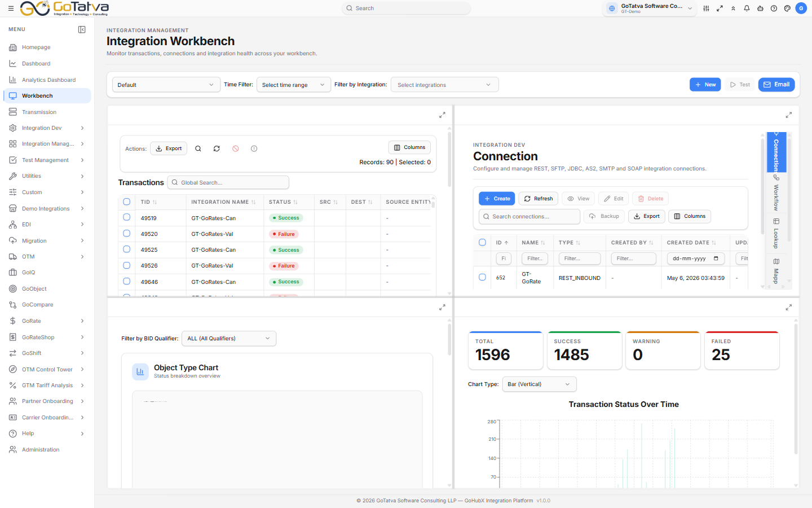Click the New button
Screen dimensions: 812x508
pyautogui.click(x=705, y=85)
